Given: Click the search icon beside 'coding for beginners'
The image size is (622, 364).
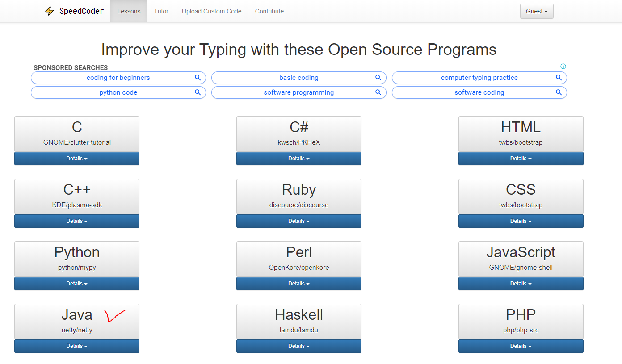Looking at the screenshot, I should (198, 78).
